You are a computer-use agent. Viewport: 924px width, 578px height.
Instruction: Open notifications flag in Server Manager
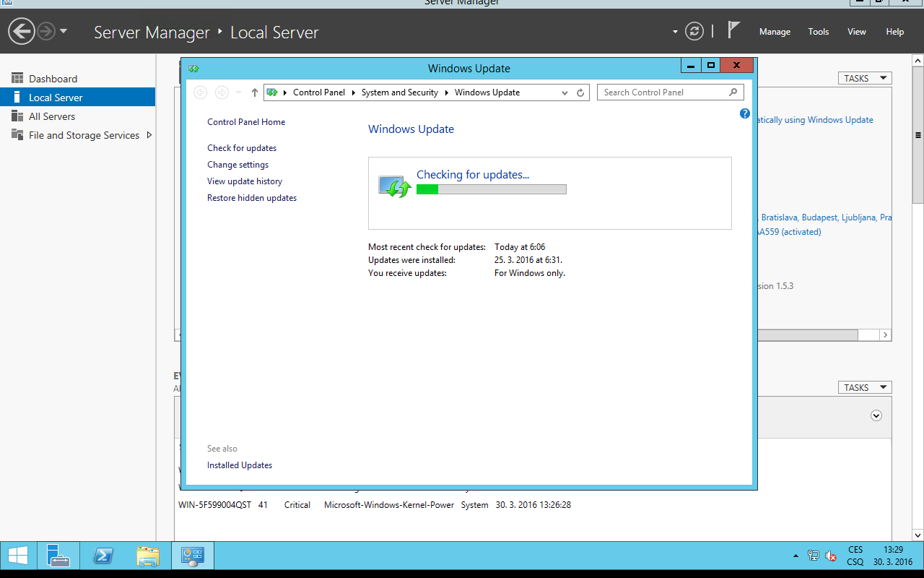tap(733, 30)
